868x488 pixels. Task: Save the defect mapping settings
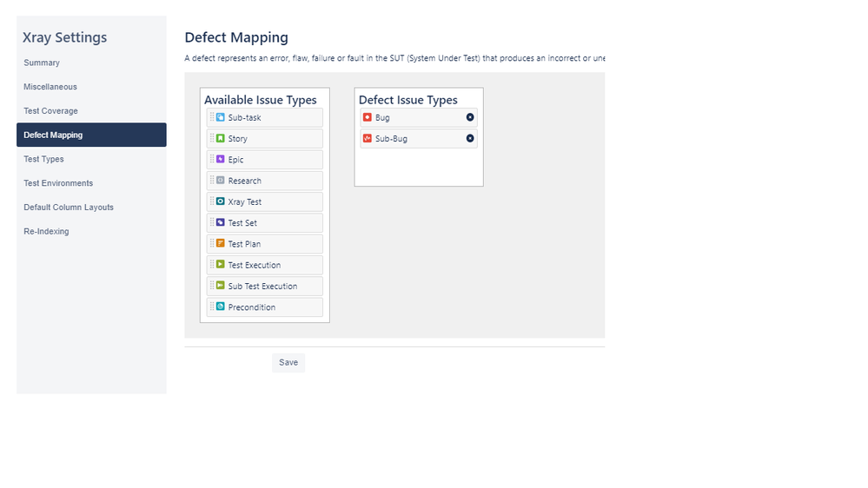point(288,362)
